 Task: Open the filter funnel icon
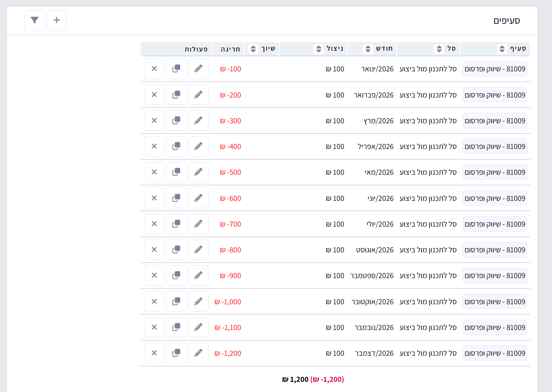pyautogui.click(x=34, y=20)
